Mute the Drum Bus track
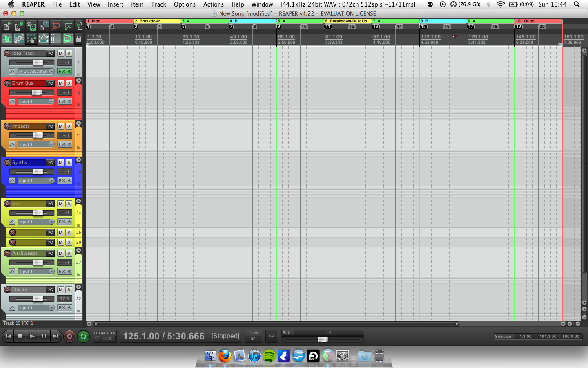The height and width of the screenshot is (368, 588). pos(60,83)
